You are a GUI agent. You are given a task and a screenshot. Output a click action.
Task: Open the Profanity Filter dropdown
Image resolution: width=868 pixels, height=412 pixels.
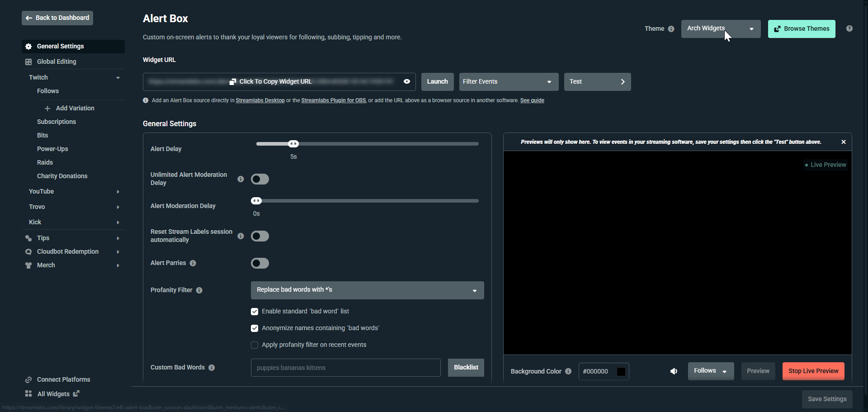click(367, 290)
